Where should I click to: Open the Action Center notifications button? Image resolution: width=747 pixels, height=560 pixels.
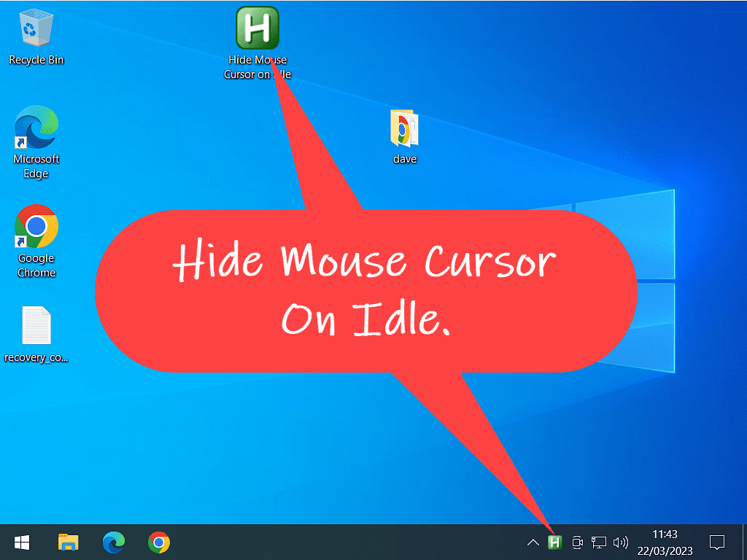[717, 542]
